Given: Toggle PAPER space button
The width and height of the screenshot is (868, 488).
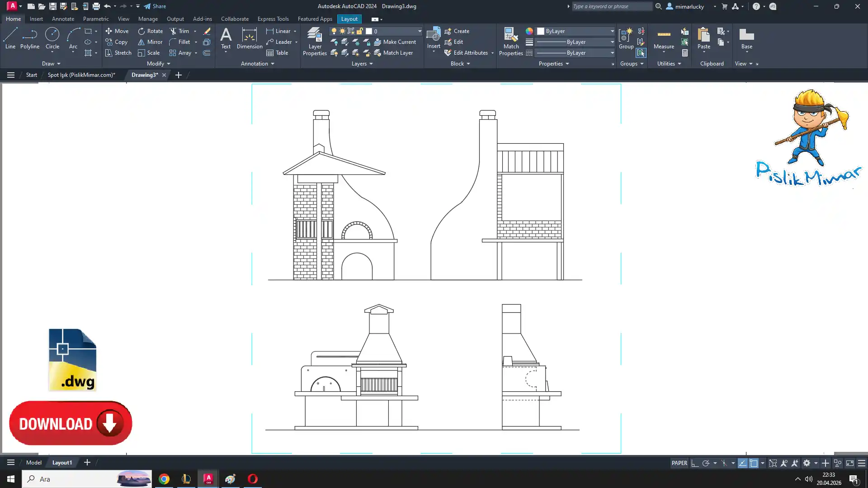Looking at the screenshot, I should click(x=679, y=463).
